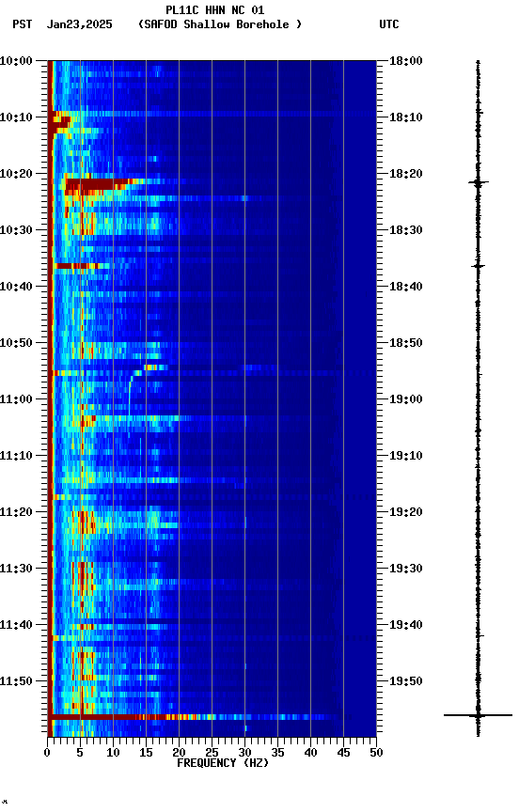Viewport: 519px width, 812px height.
Task: Click the 11:40 PST time label
Action: coord(16,626)
